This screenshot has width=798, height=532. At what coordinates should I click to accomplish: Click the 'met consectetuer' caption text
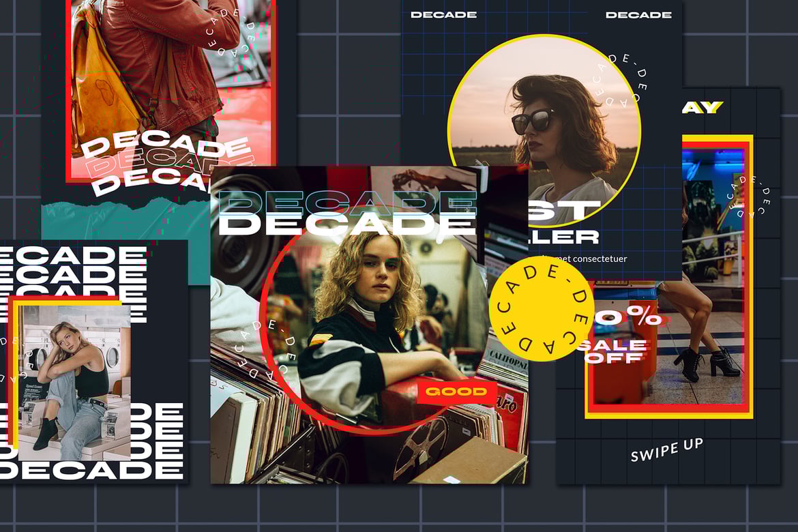591,258
